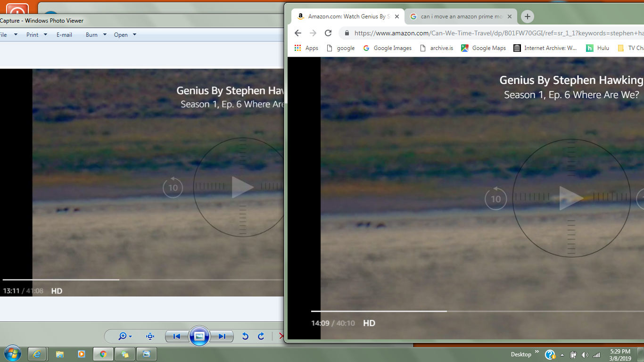This screenshot has height=362, width=644.
Task: Start the Photo Viewer slide show
Action: click(199, 336)
